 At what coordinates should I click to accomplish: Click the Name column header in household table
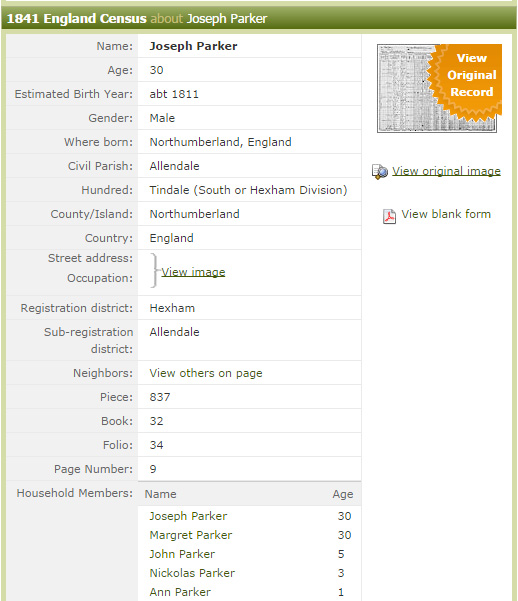tap(160, 494)
